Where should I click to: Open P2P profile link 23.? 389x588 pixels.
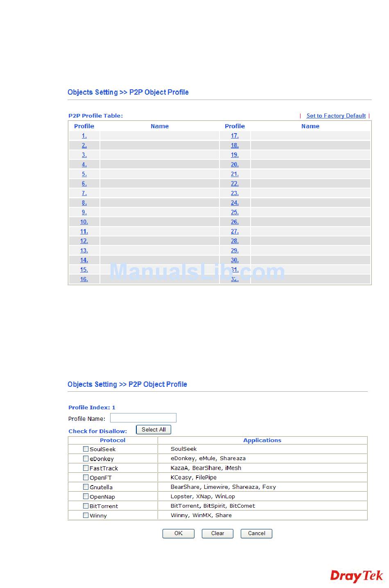pyautogui.click(x=235, y=193)
